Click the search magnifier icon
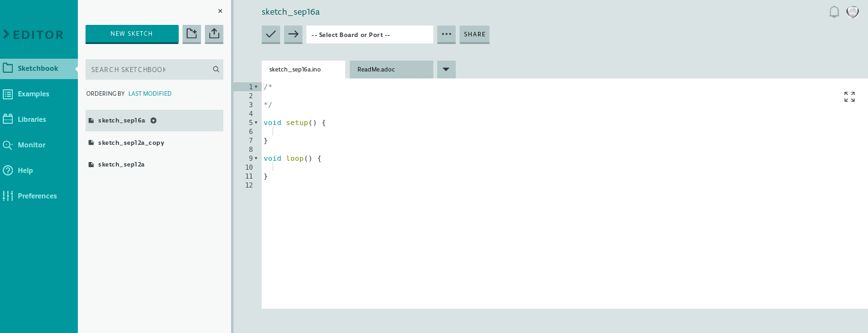The height and width of the screenshot is (333, 868). click(216, 70)
